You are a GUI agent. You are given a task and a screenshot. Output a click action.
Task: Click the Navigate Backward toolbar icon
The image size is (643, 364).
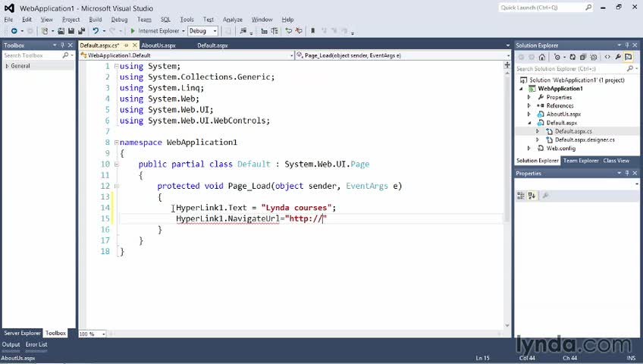click(x=14, y=31)
